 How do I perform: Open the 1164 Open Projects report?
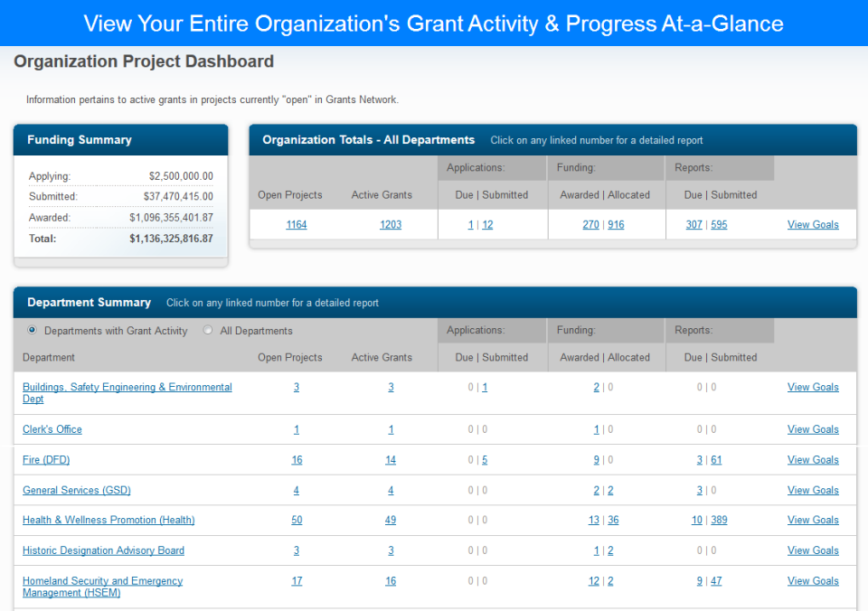(x=297, y=224)
